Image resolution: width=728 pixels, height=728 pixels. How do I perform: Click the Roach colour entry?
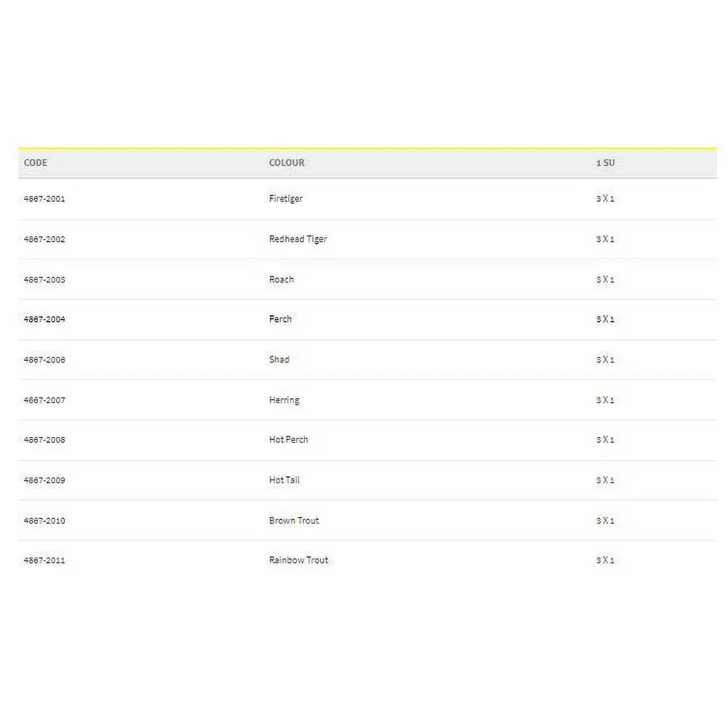pyautogui.click(x=281, y=280)
